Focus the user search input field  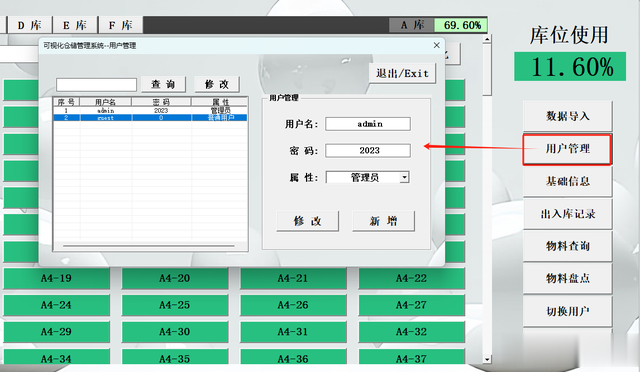(x=96, y=85)
